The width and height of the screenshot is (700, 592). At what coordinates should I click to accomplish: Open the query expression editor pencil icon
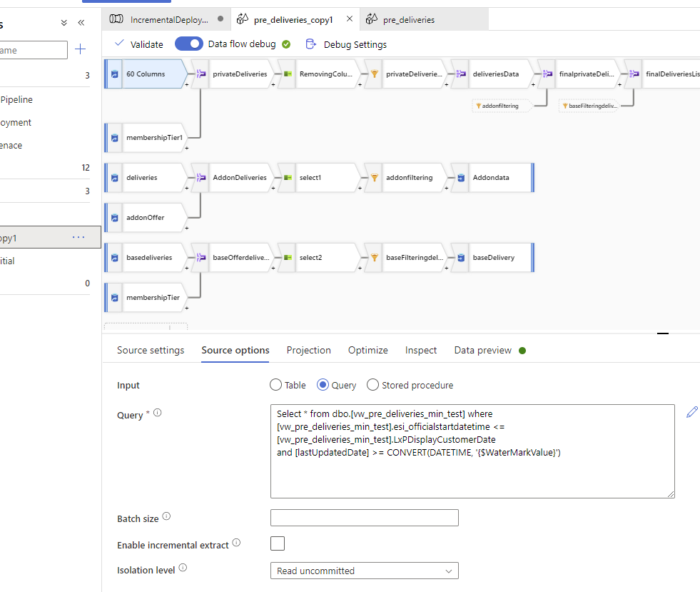[691, 412]
